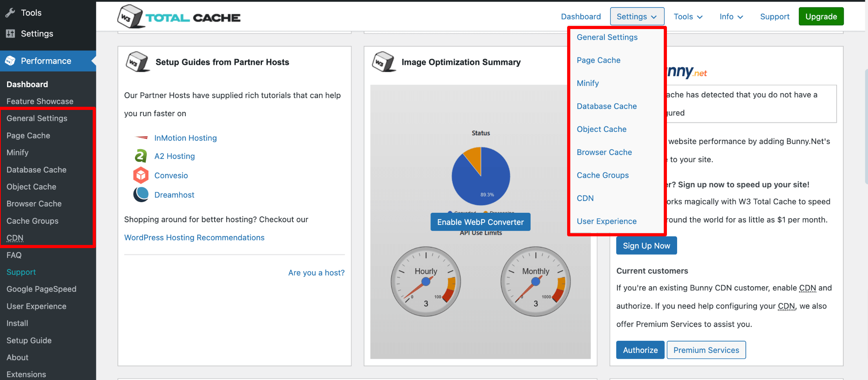Click the Monthly API usage gauge
Viewport: 868px width, 380px height.
coord(536,281)
